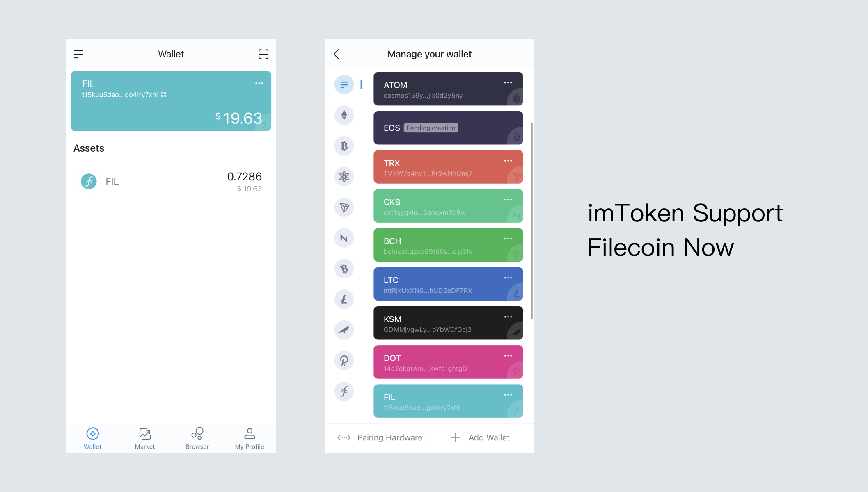Toggle EOS pending creation status
This screenshot has width=868, height=492.
[431, 128]
